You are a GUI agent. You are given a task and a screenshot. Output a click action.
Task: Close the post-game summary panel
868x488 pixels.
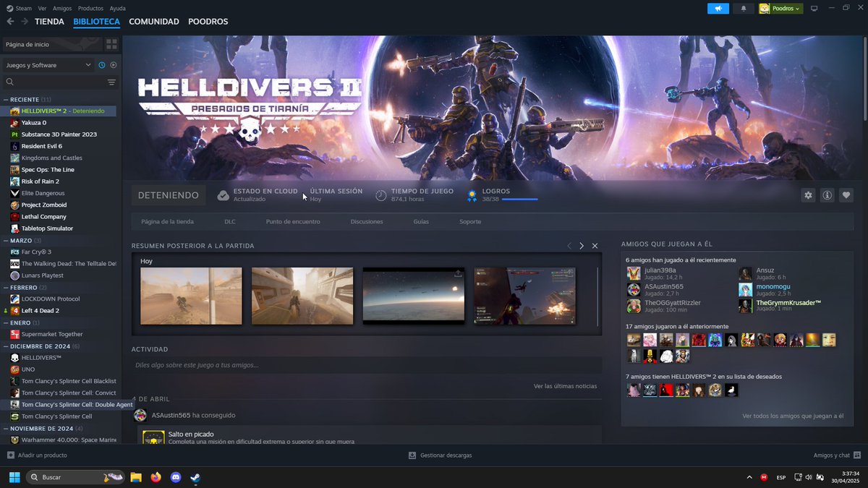[x=595, y=246]
